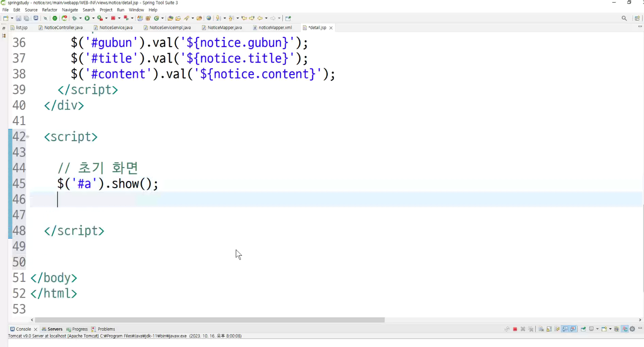Image resolution: width=644 pixels, height=347 pixels.
Task: Collapse the script block at line 42
Action: [x=27, y=137]
